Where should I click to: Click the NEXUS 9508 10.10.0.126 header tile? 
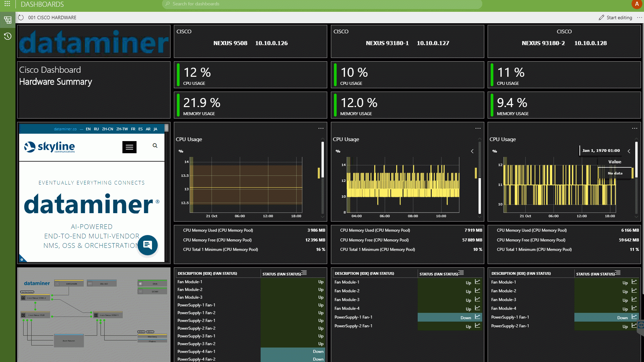pyautogui.click(x=251, y=41)
